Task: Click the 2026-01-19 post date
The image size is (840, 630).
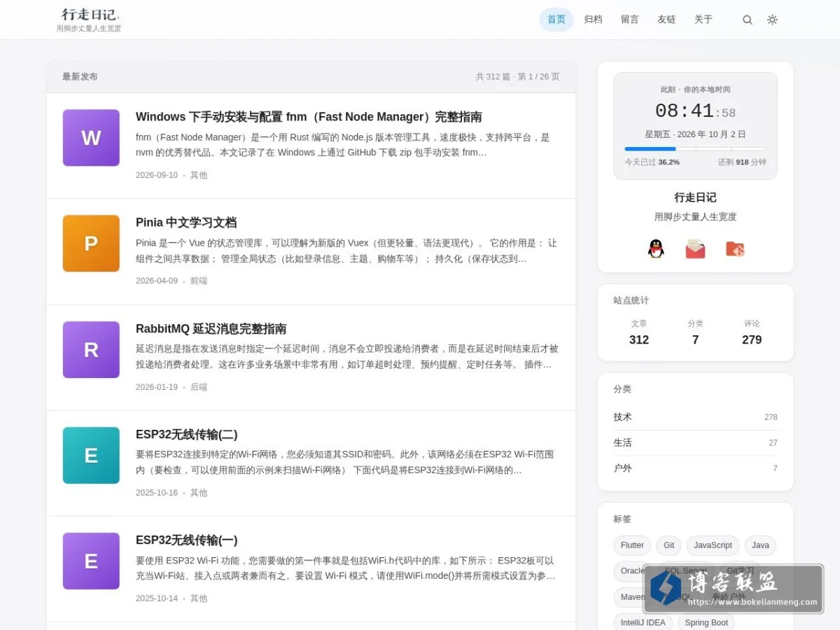Action: point(157,387)
